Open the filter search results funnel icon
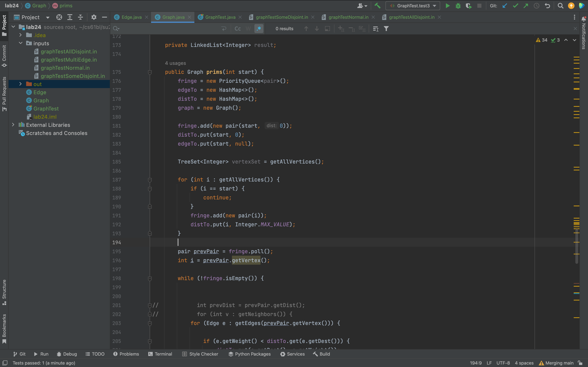The width and height of the screenshot is (588, 367). [x=386, y=29]
